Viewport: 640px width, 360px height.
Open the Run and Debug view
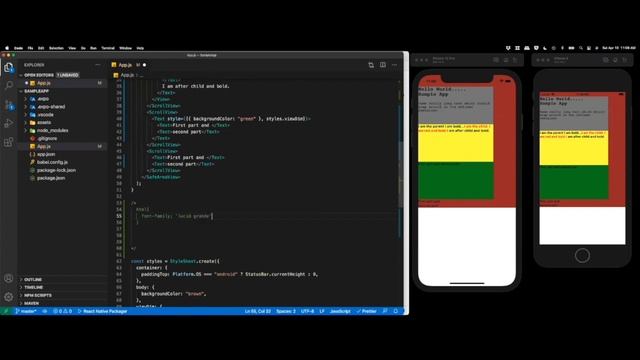8,123
